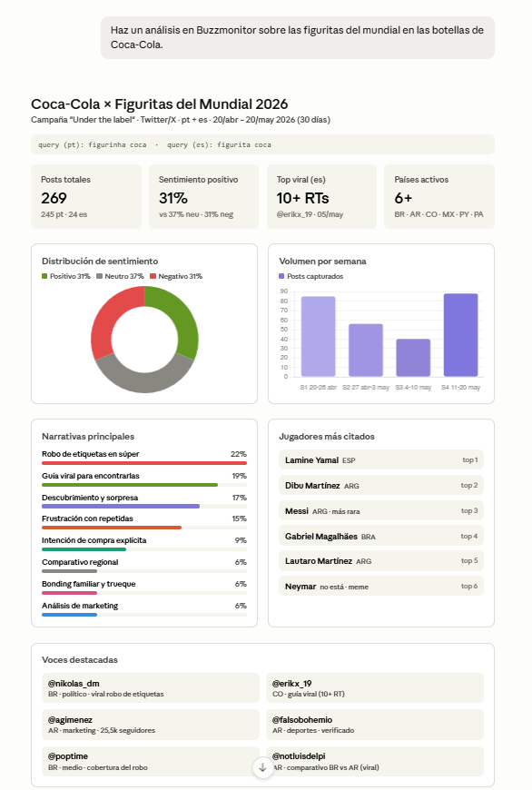The width and height of the screenshot is (532, 790).
Task: Click the Intención de compra explícita bar
Action: coord(84,549)
